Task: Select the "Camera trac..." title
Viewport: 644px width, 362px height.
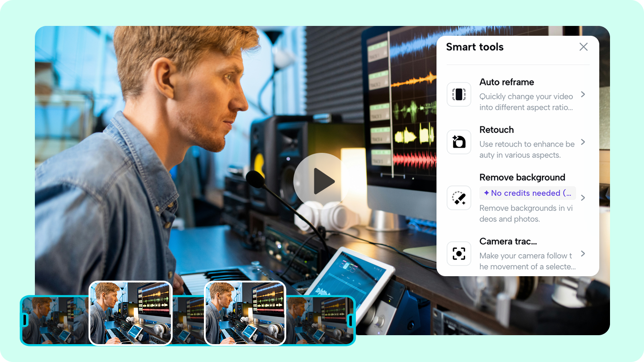Action: click(x=508, y=241)
